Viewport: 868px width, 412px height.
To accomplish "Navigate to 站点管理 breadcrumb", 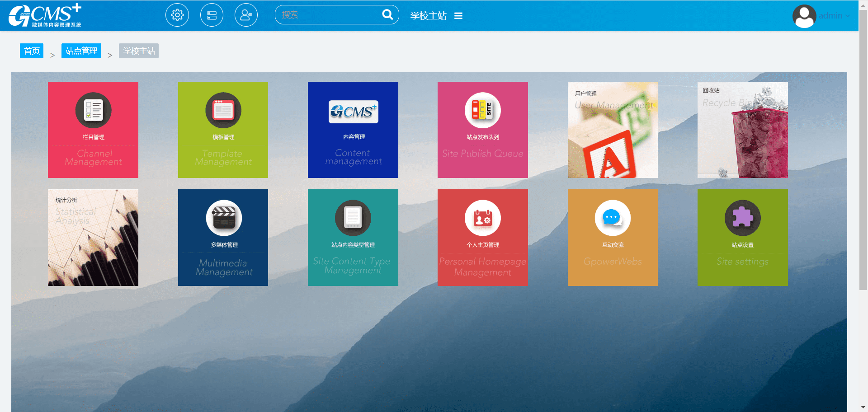I will pos(81,51).
